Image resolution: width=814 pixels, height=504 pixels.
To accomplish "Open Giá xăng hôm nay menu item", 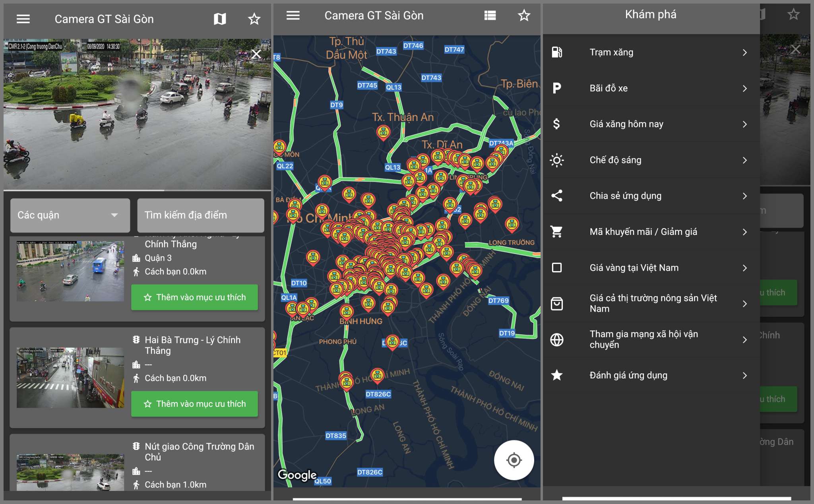I will pos(651,124).
